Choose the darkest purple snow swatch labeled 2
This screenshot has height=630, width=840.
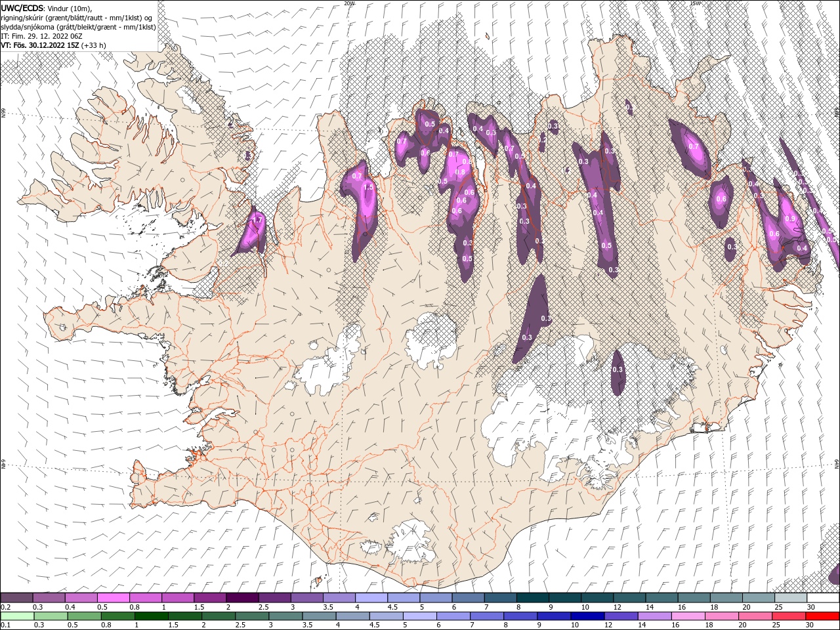(x=241, y=598)
